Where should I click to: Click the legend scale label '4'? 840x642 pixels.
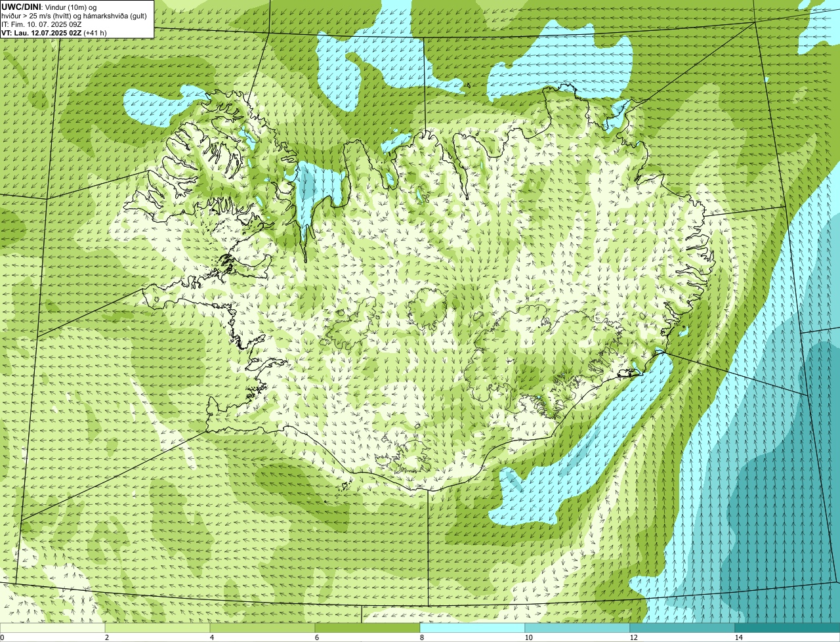pyautogui.click(x=212, y=637)
